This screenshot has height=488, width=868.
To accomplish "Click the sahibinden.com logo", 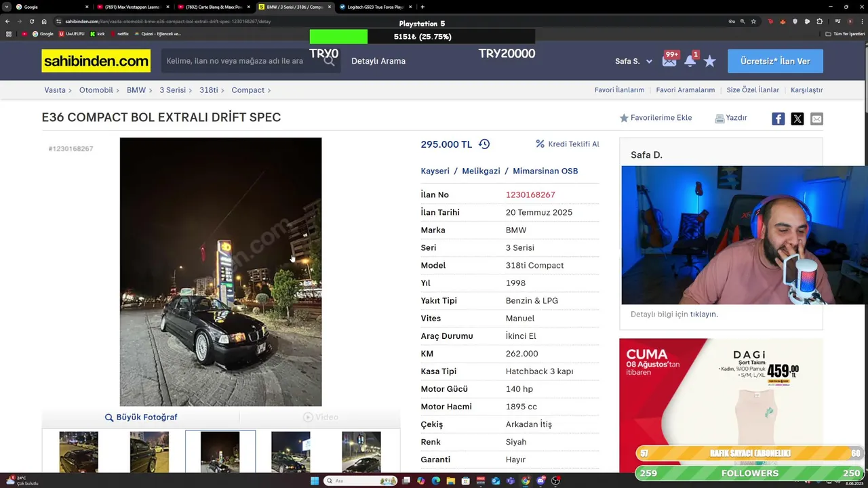I will tap(96, 61).
